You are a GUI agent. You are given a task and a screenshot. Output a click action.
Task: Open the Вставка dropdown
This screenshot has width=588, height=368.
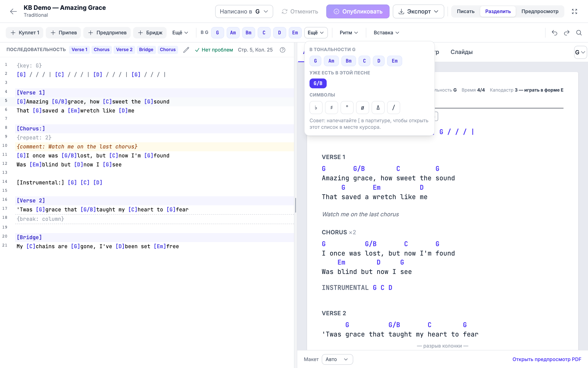pyautogui.click(x=386, y=33)
